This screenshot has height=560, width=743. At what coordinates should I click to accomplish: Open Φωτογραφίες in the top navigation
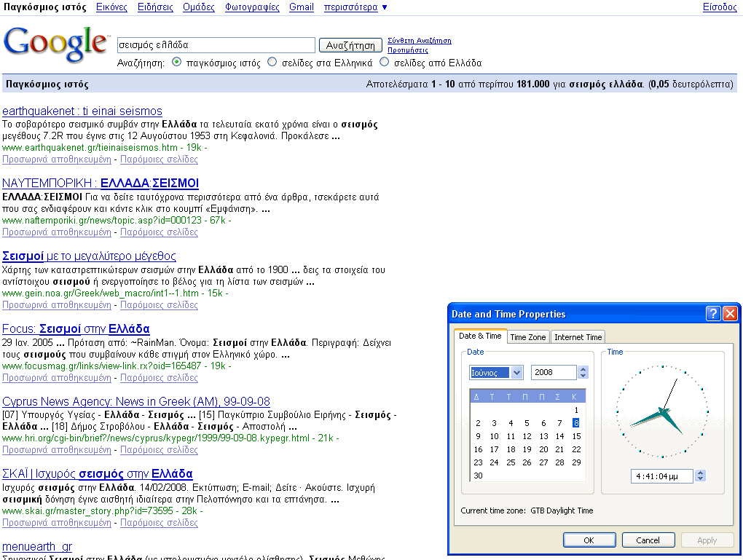(x=252, y=7)
